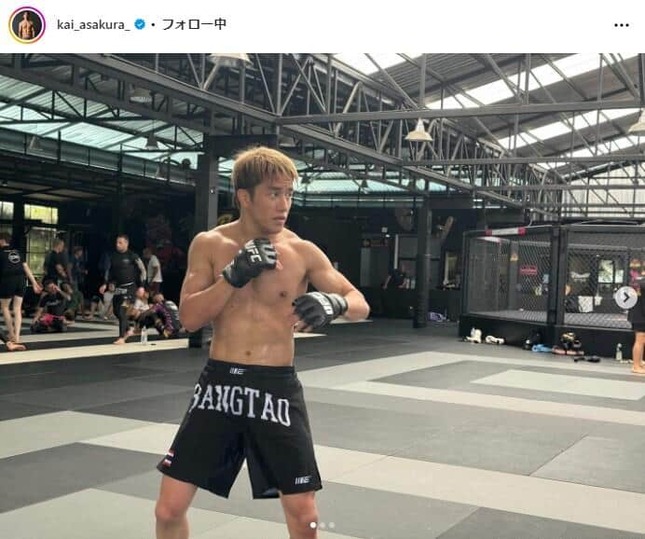The height and width of the screenshot is (539, 645).
Task: Select the third carousel dot indicator
Action: pyautogui.click(x=332, y=525)
